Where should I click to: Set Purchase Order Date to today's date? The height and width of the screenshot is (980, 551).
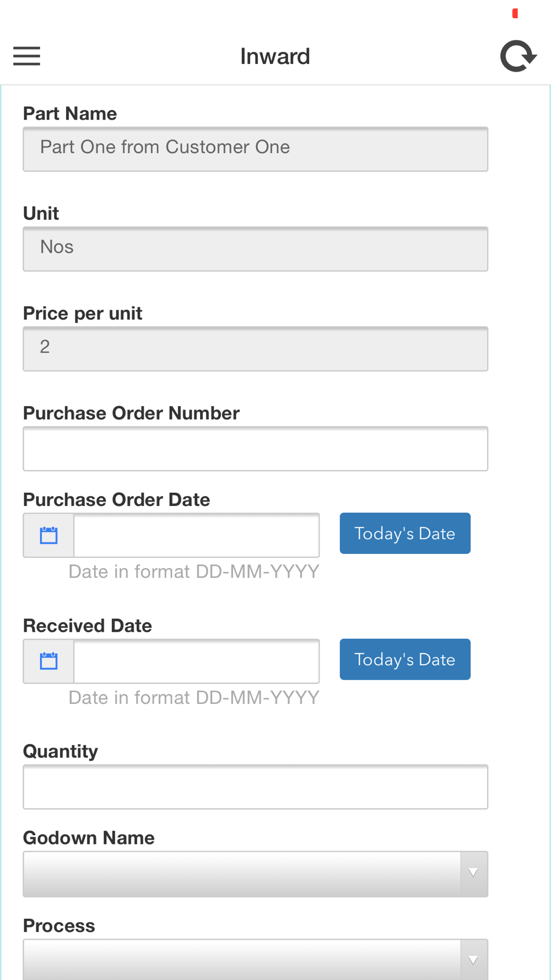pyautogui.click(x=405, y=534)
